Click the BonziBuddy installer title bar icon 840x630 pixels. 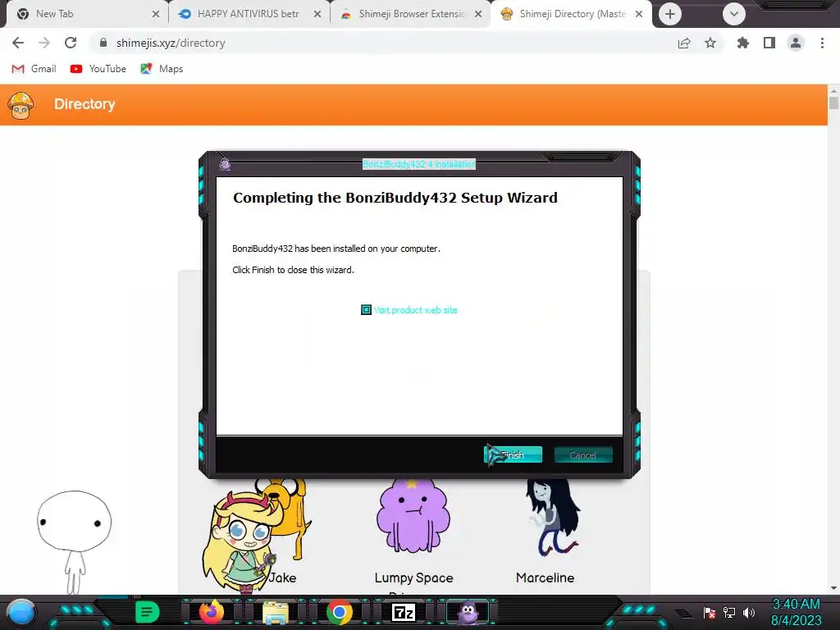[225, 164]
